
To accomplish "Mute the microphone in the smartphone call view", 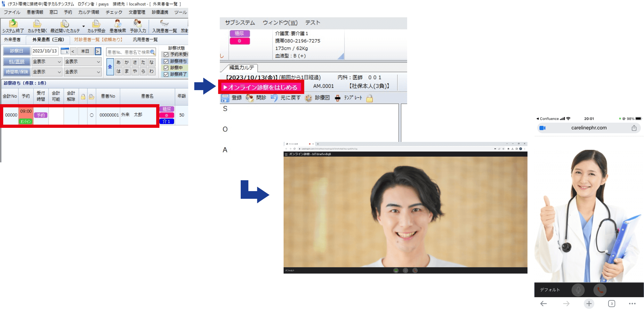I will [578, 290].
